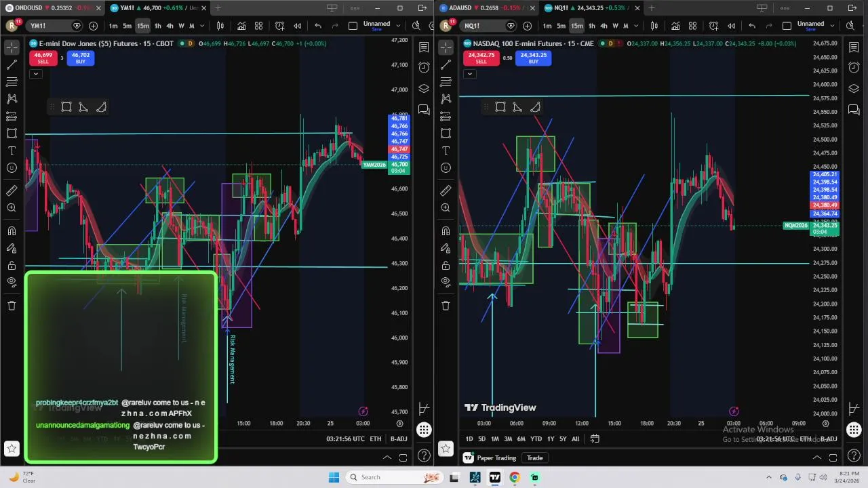Click the bar replay button in the YM1! window
Image resolution: width=868 pixels, height=488 pixels.
point(297,26)
